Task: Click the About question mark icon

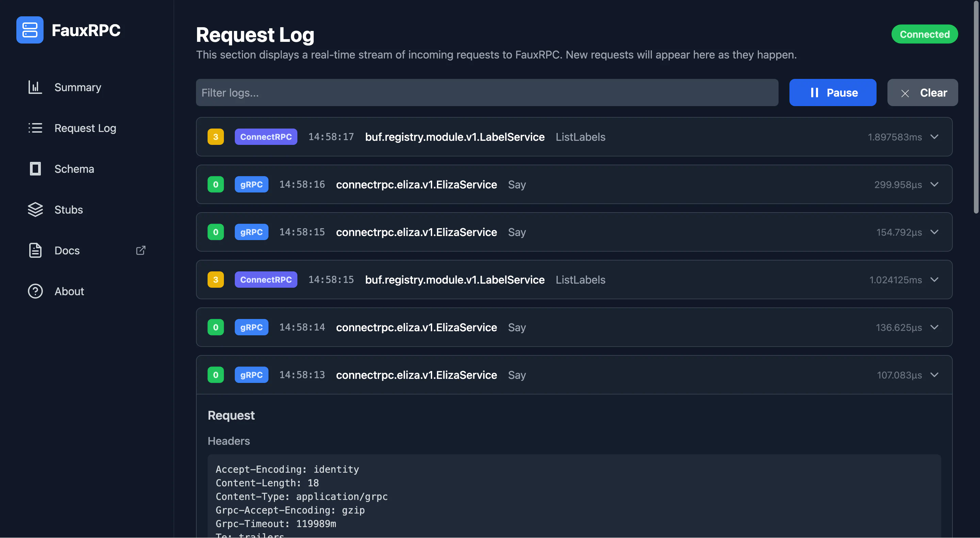Action: tap(35, 291)
